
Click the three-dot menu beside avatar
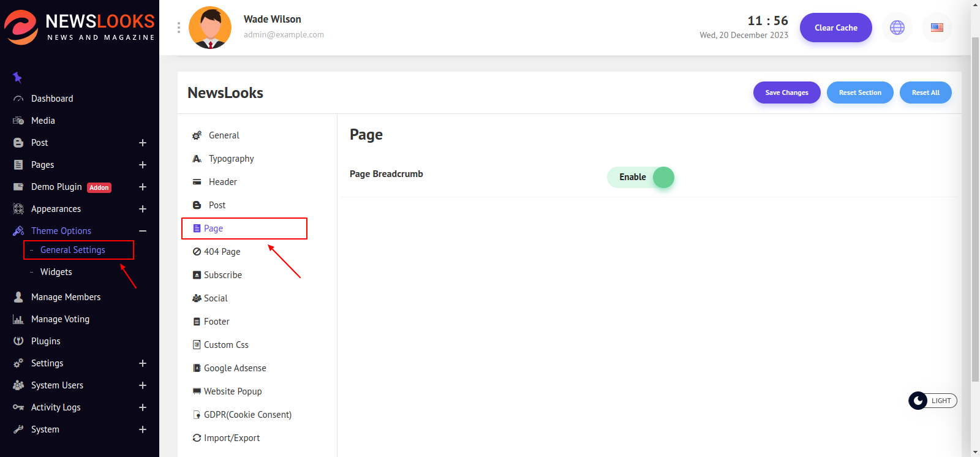(178, 28)
